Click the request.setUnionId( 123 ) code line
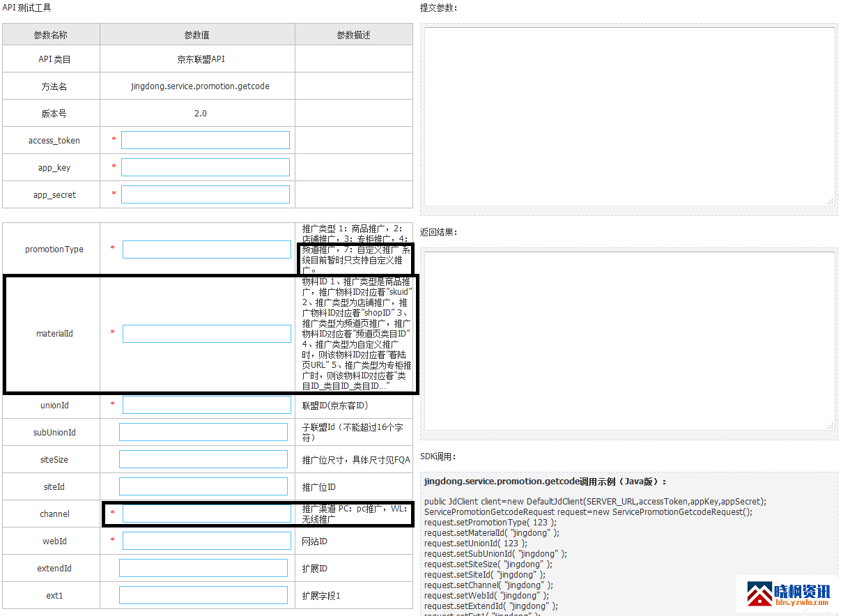Image resolution: width=850 pixels, height=616 pixels. (476, 544)
